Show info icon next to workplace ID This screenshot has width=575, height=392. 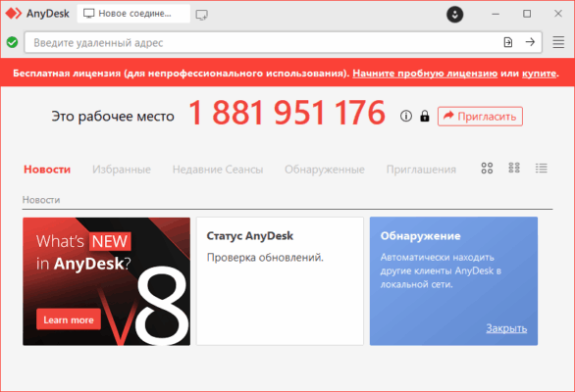406,116
